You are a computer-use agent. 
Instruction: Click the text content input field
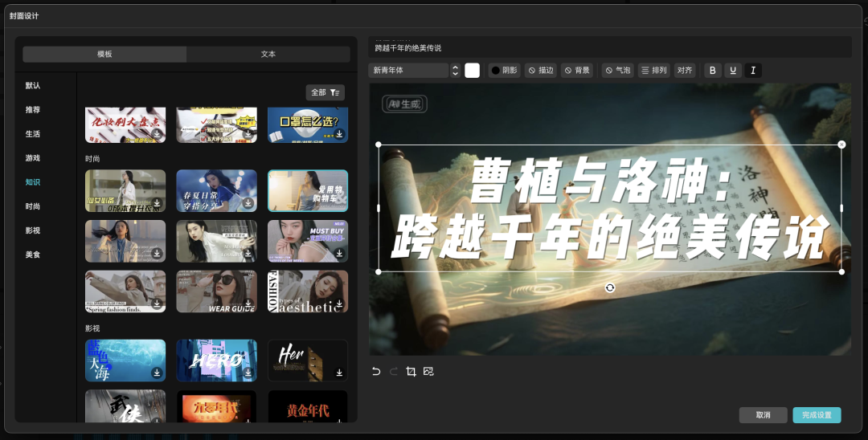[609, 47]
